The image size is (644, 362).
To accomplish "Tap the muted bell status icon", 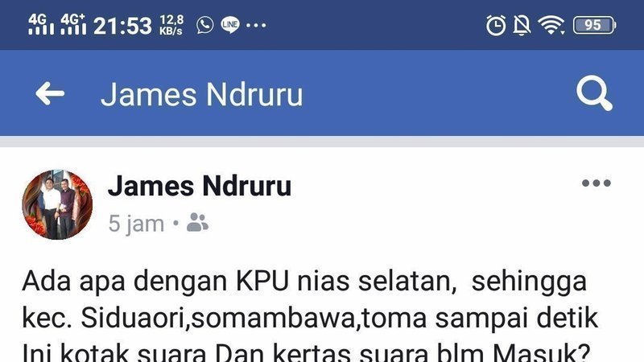I will pos(522,26).
